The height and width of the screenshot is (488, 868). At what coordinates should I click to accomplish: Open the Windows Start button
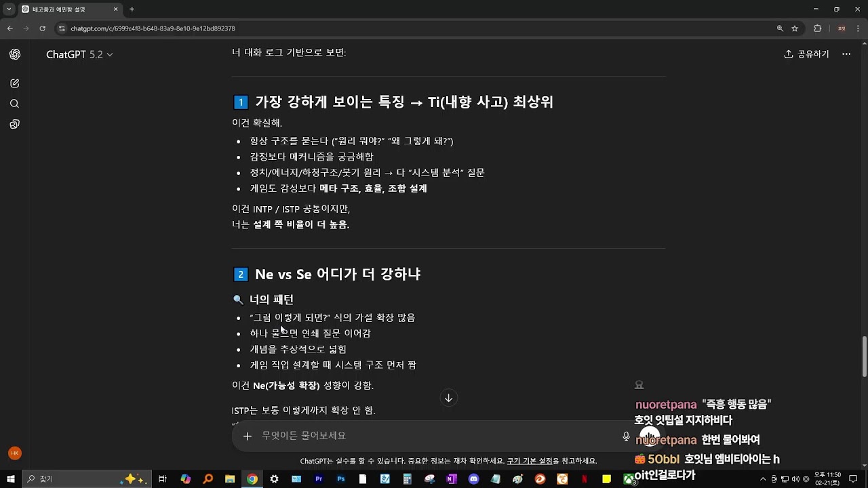(11, 479)
